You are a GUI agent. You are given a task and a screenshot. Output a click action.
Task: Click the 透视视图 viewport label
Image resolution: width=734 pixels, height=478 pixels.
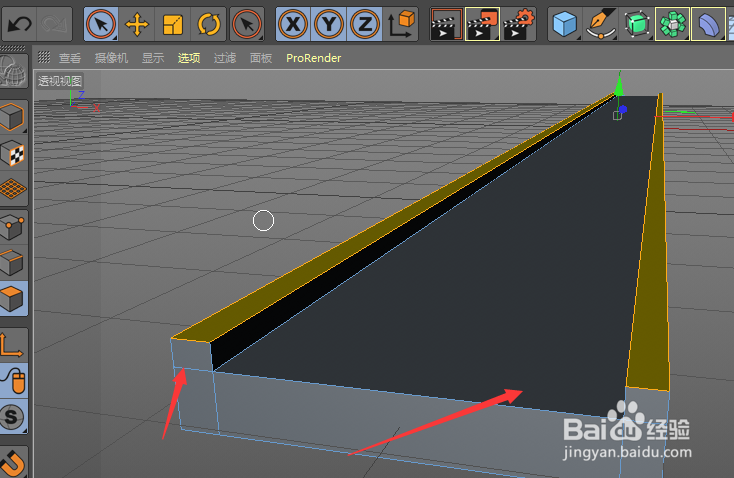click(60, 81)
